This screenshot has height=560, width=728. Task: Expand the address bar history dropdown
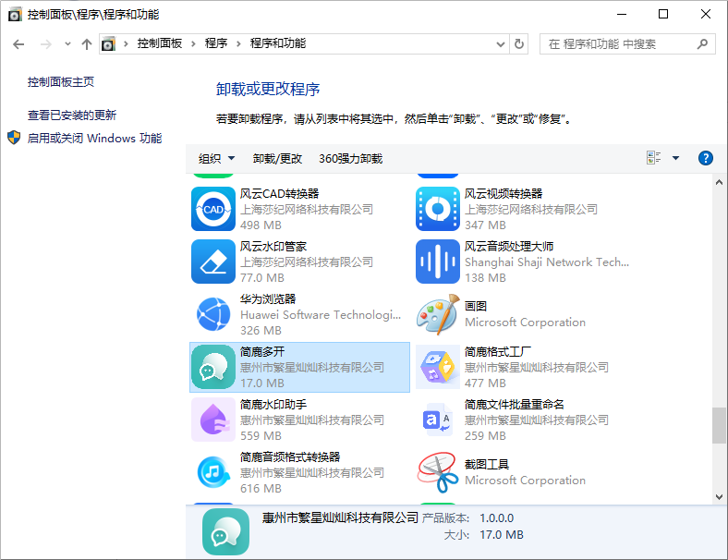(501, 44)
